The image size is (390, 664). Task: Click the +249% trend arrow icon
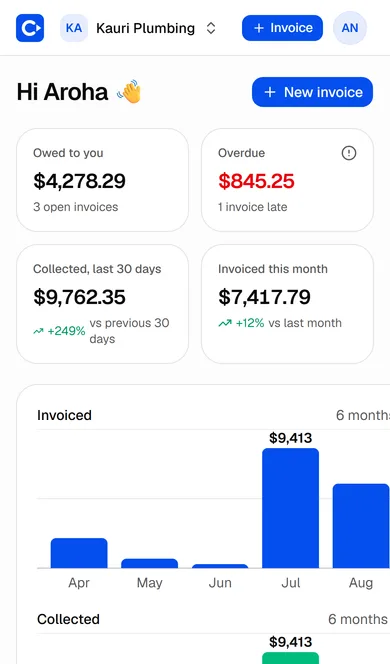point(39,331)
